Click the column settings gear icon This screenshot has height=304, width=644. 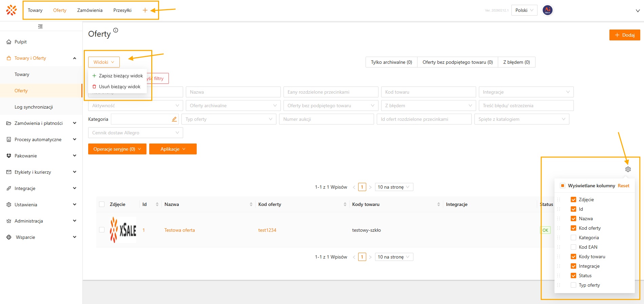(x=628, y=169)
